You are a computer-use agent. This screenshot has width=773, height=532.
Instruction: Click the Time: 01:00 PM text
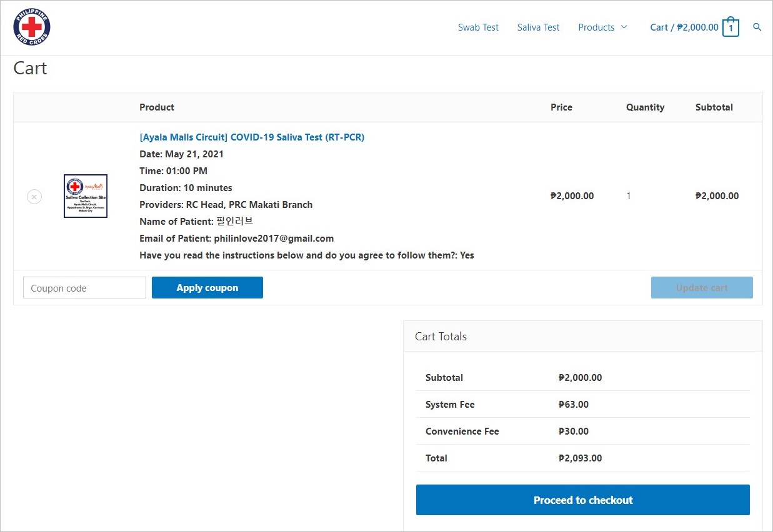(x=173, y=171)
